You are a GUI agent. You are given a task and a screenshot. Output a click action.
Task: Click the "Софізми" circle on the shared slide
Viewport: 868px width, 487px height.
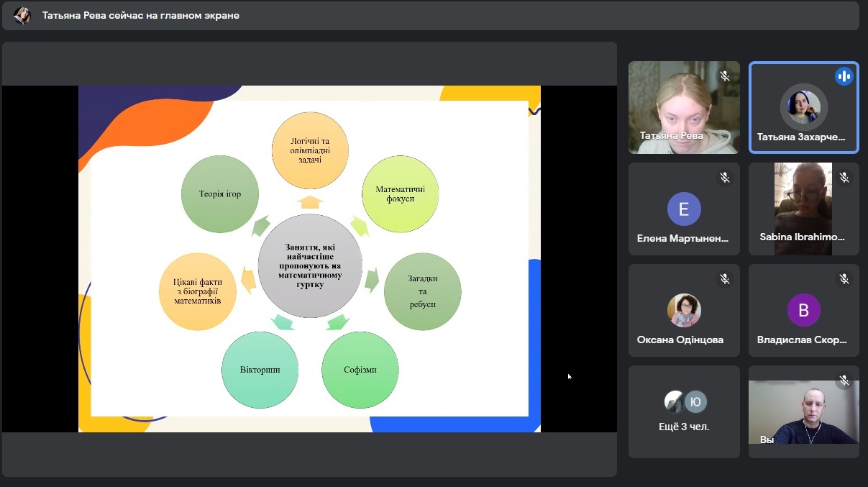[x=360, y=370]
